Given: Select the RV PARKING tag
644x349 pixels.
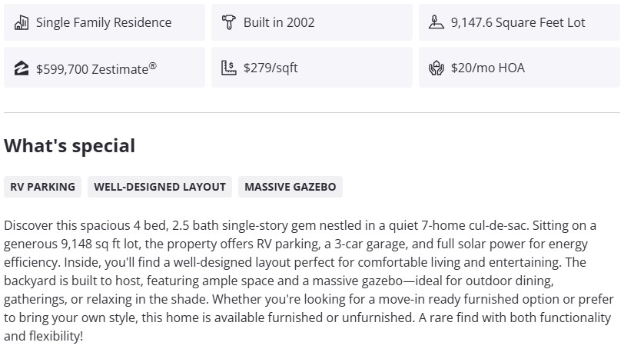Looking at the screenshot, I should (x=43, y=187).
